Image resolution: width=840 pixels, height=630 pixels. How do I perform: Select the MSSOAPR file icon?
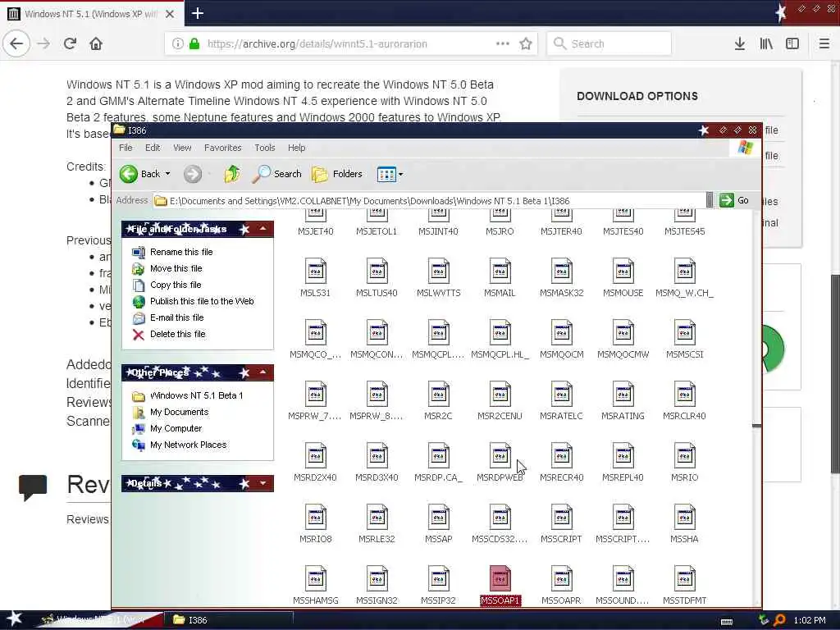point(561,578)
